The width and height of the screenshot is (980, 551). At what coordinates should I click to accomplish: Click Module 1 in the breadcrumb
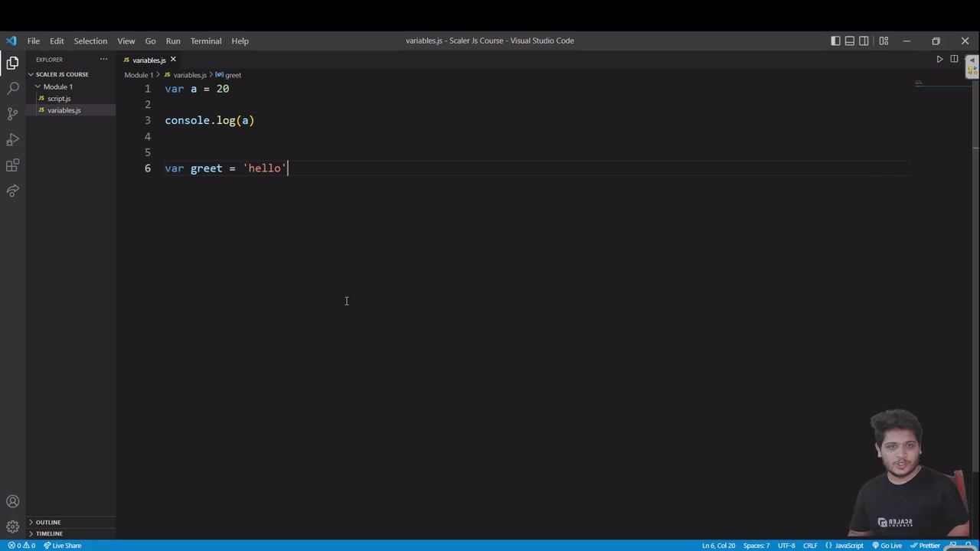pyautogui.click(x=139, y=75)
